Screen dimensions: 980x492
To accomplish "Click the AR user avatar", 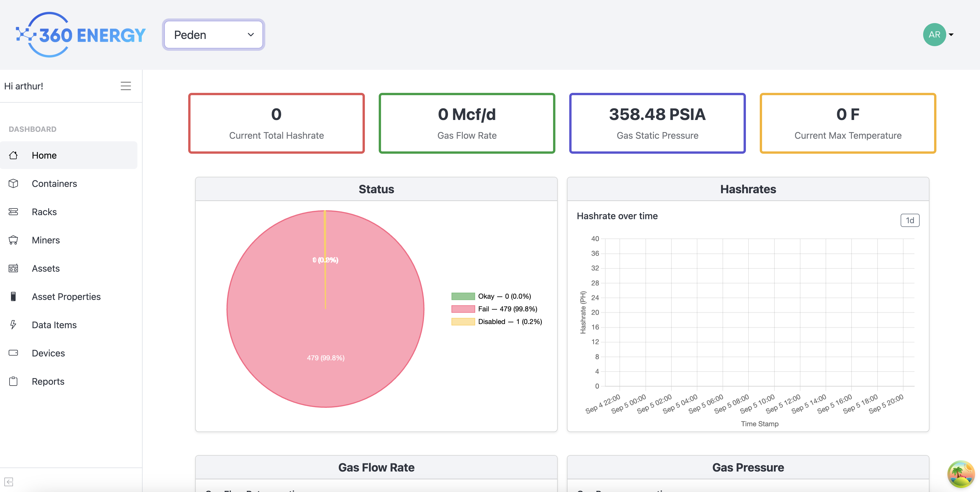I will tap(934, 35).
